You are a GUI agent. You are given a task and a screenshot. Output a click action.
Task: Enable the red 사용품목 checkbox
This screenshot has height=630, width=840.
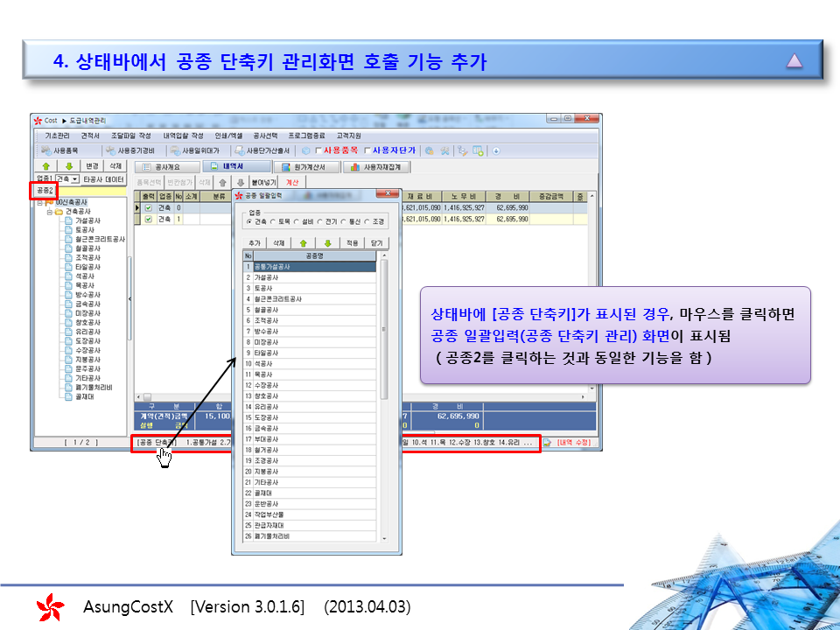click(x=318, y=150)
